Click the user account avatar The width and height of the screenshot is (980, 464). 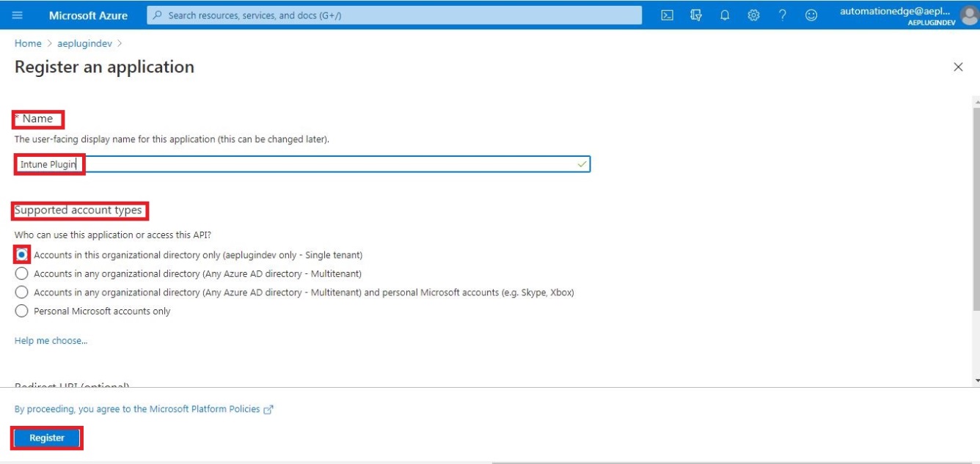click(x=969, y=15)
